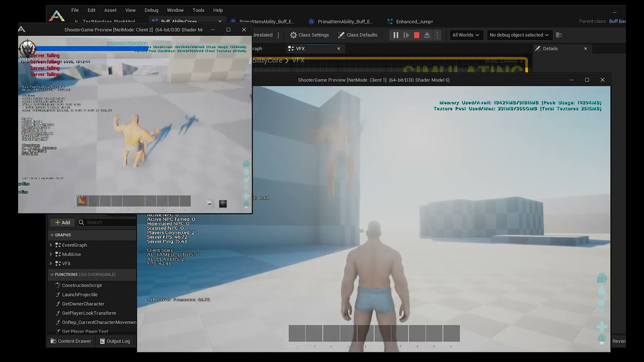
Task: Open the All Worlds dropdown
Action: point(465,35)
